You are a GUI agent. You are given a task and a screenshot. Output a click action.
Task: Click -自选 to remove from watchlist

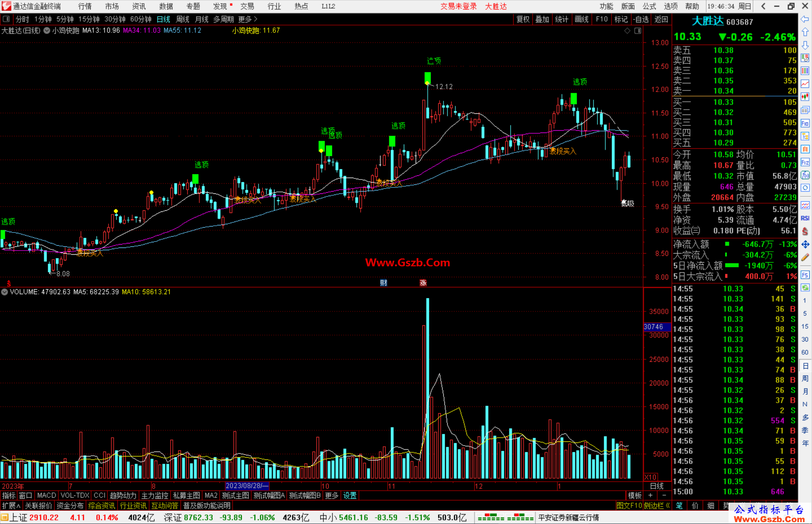coord(641,19)
